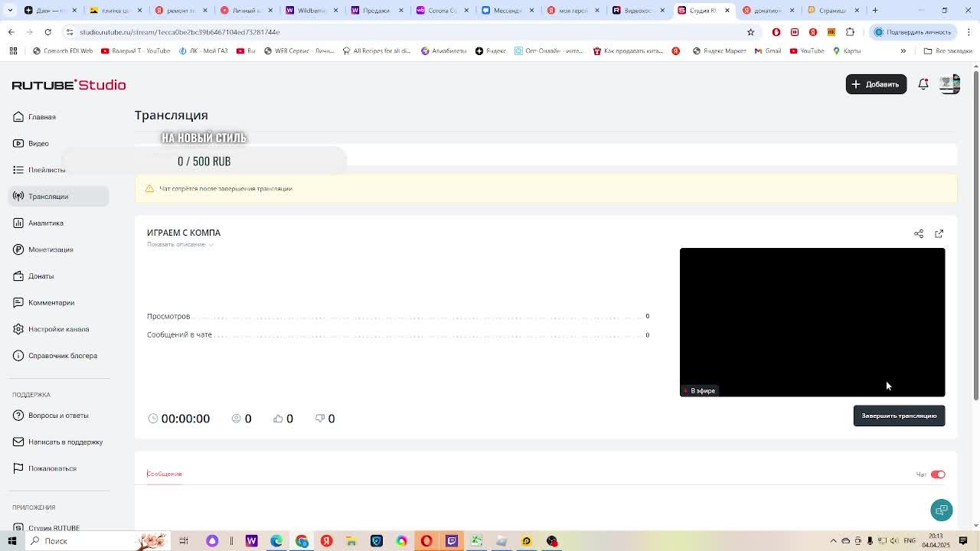Screen dimensions: 980x551
Task: Click the Windows Start button
Action: pos(12,541)
